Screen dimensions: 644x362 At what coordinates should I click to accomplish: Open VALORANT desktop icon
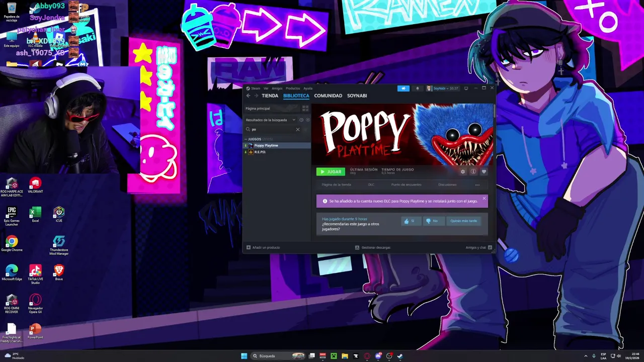(35, 185)
